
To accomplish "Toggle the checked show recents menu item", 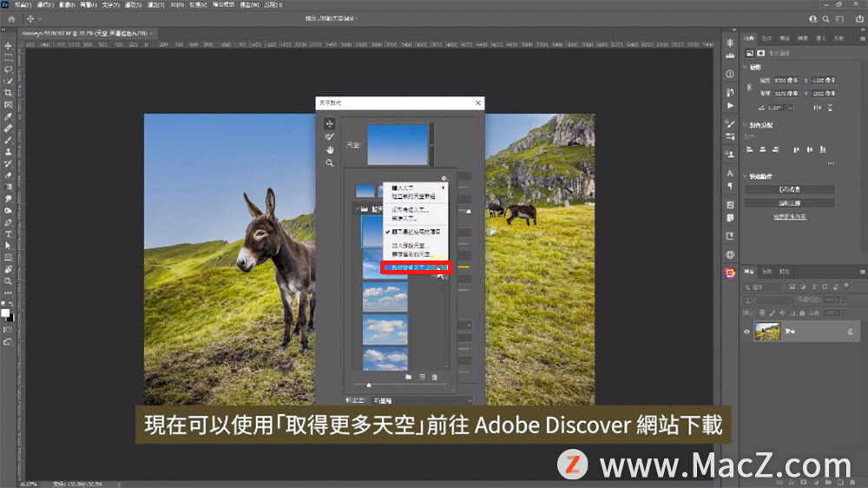I will (415, 232).
